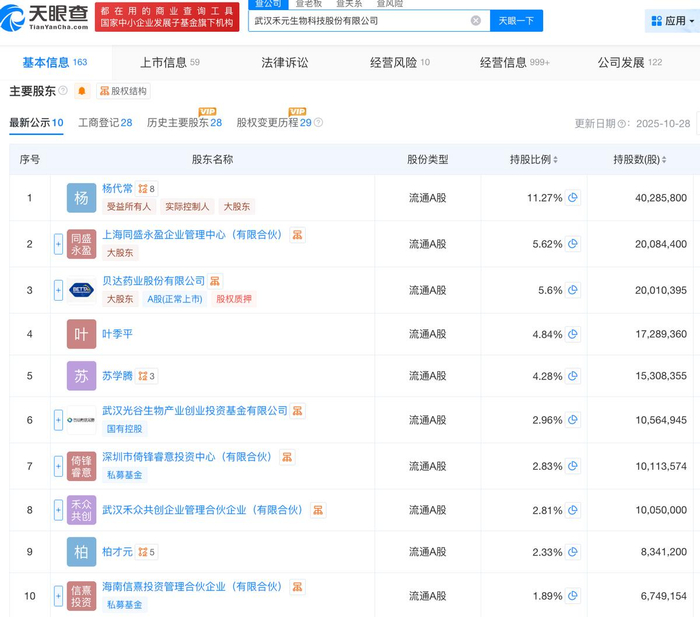
Task: Open pie chart icon in 叶季平's row
Action: coord(573,334)
